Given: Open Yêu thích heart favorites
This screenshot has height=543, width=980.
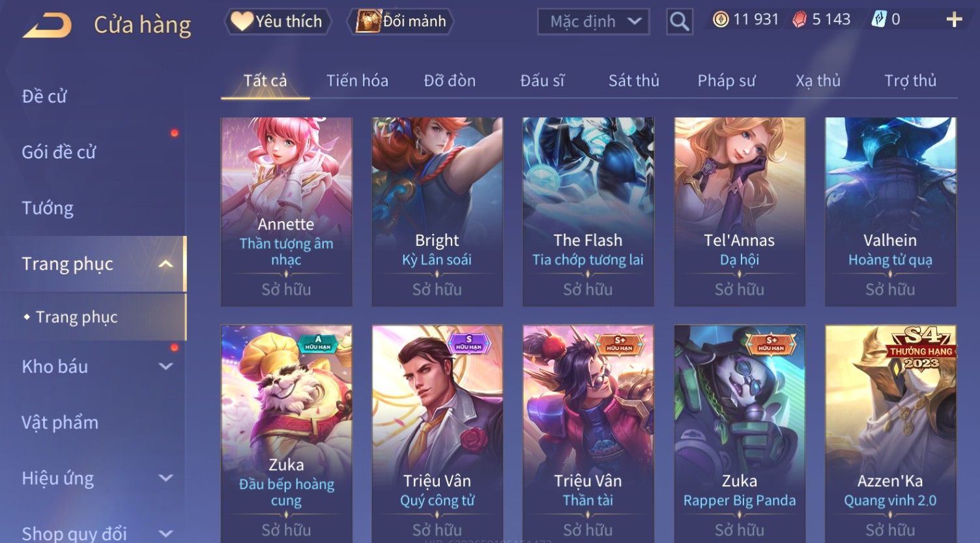Looking at the screenshot, I should click(278, 22).
